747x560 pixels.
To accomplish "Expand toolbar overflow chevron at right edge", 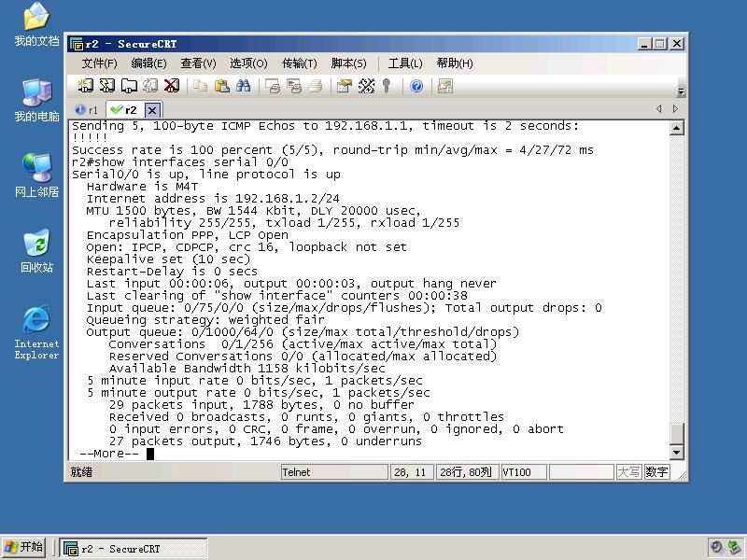I will (x=682, y=91).
